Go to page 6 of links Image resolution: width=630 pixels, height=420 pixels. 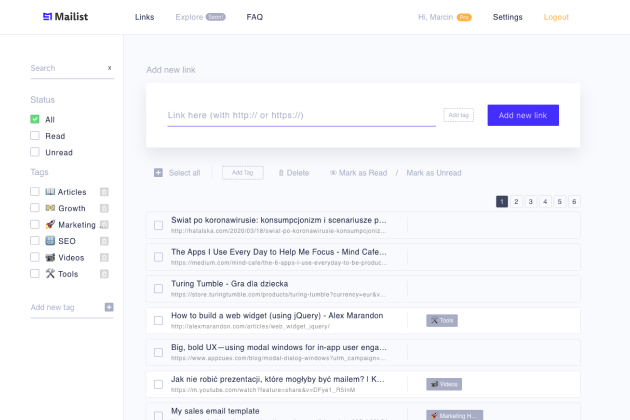tap(574, 201)
